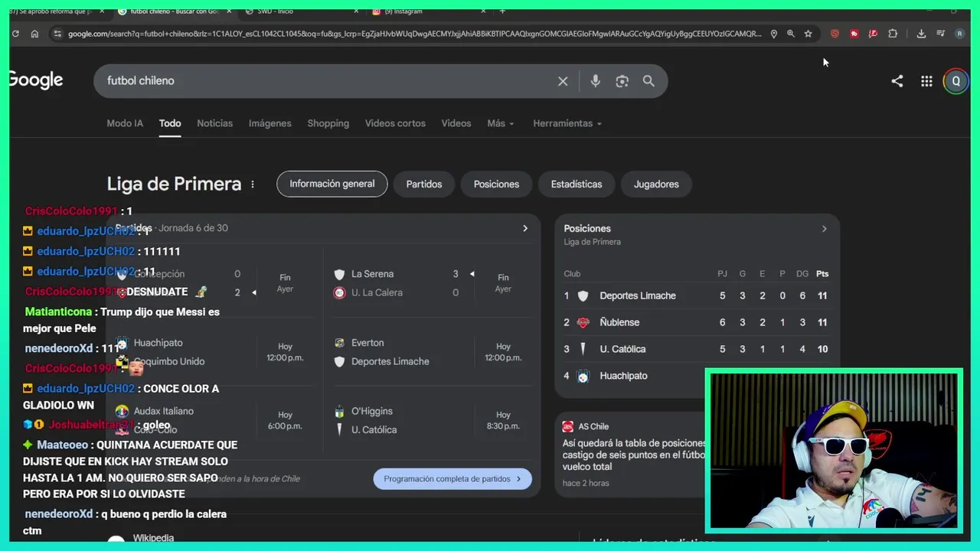Open the Wikipedia result link
Viewport: 980px width, 551px height.
click(x=153, y=539)
